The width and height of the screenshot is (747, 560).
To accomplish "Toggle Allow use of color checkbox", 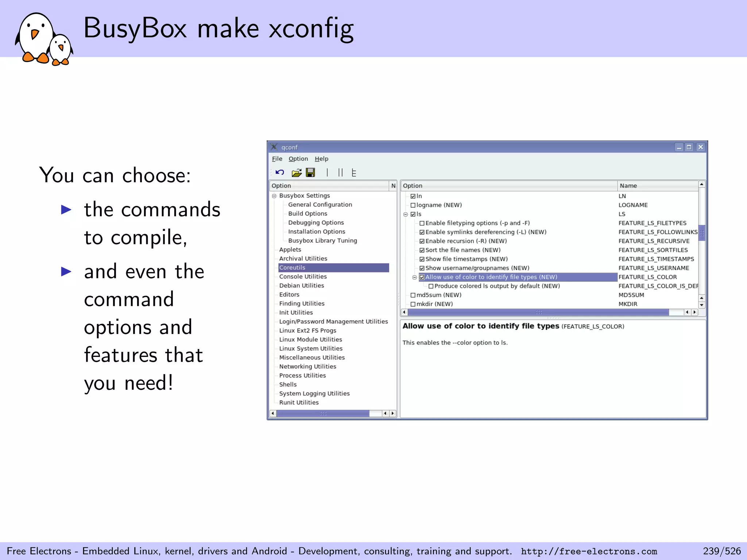I will click(422, 277).
